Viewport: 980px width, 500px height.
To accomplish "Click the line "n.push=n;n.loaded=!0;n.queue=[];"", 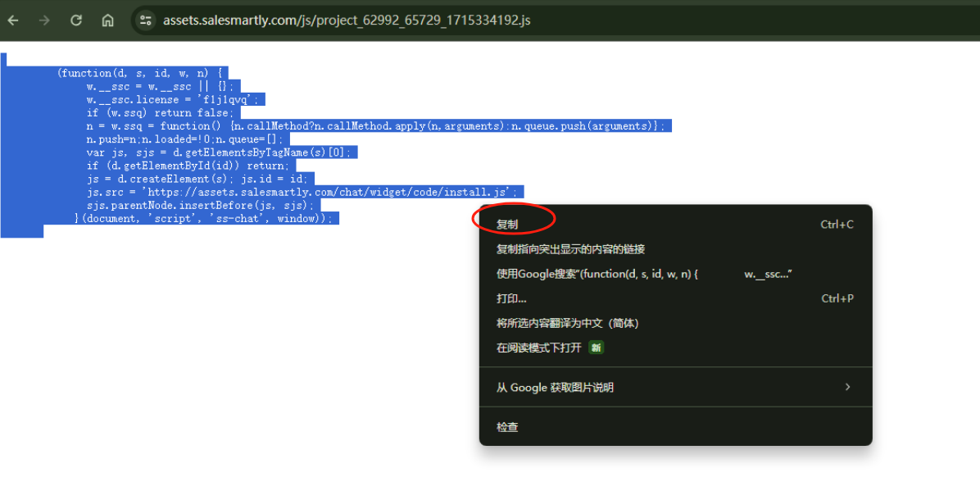I will pyautogui.click(x=185, y=139).
